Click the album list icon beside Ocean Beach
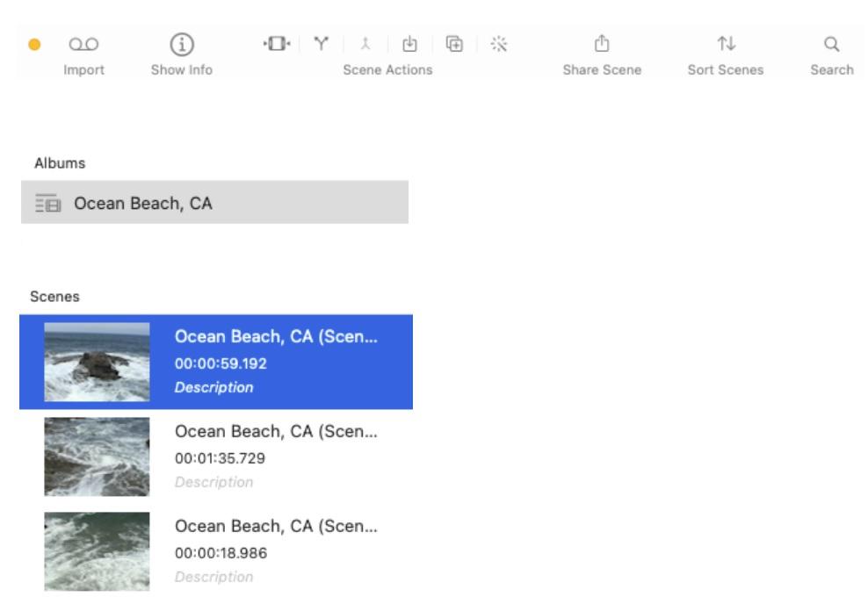868x604 pixels. coord(48,203)
